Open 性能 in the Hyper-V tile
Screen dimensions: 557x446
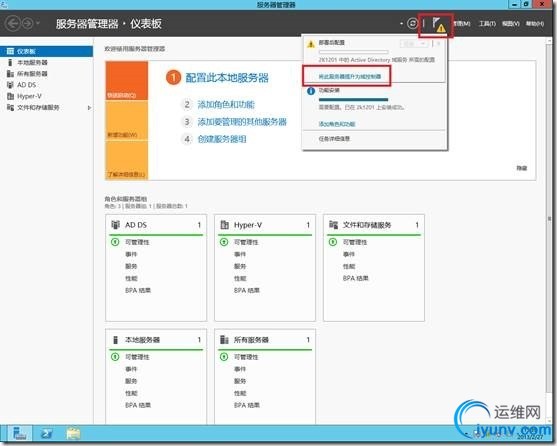pos(240,278)
